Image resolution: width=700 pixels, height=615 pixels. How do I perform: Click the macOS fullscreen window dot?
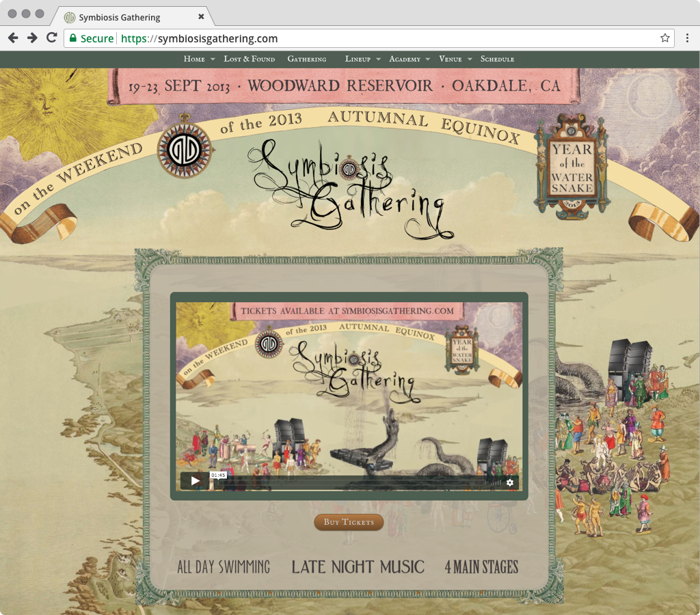(x=40, y=14)
